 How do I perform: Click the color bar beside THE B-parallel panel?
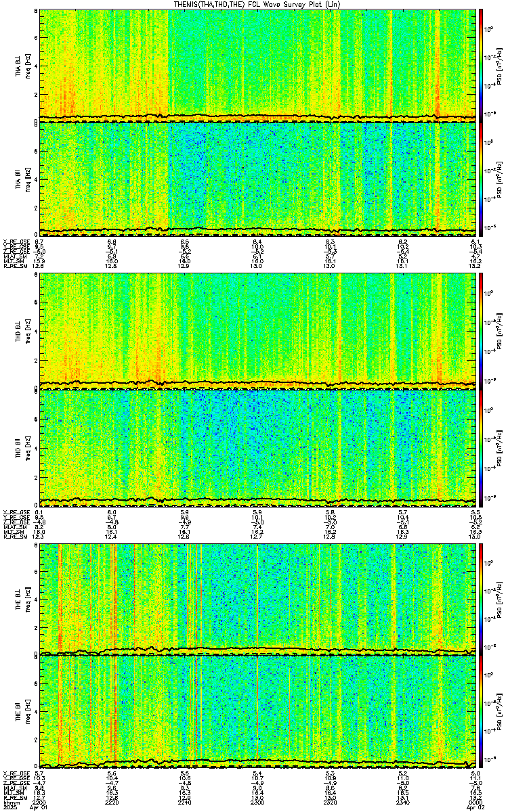481,710
